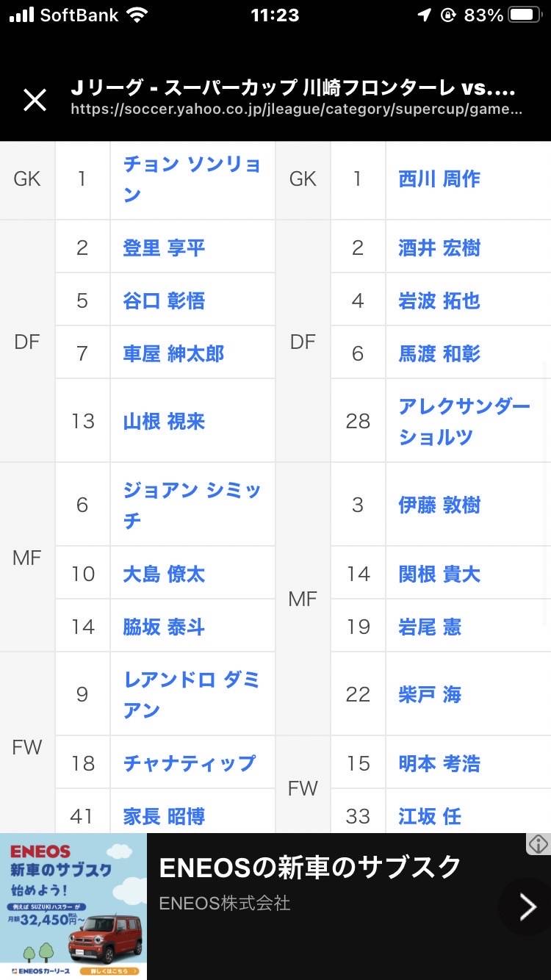Screen dimensions: 551x980
Task: Tap the arrow button on ENEOS ad
Action: click(x=527, y=907)
